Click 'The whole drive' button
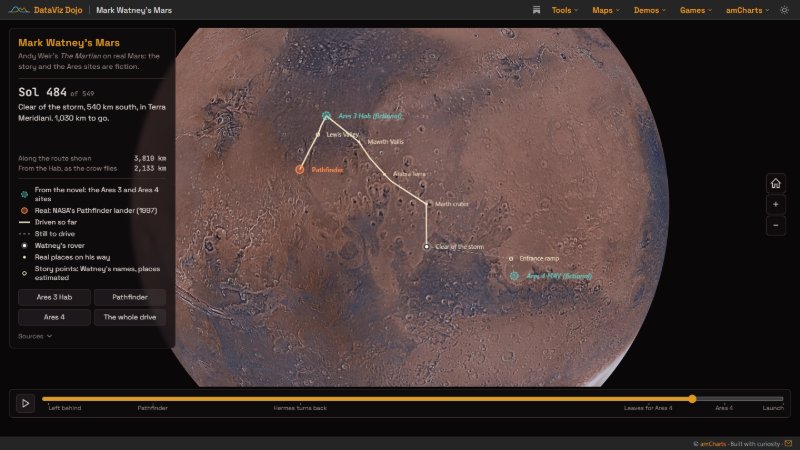Viewport: 800px width, 450px height. click(x=130, y=317)
